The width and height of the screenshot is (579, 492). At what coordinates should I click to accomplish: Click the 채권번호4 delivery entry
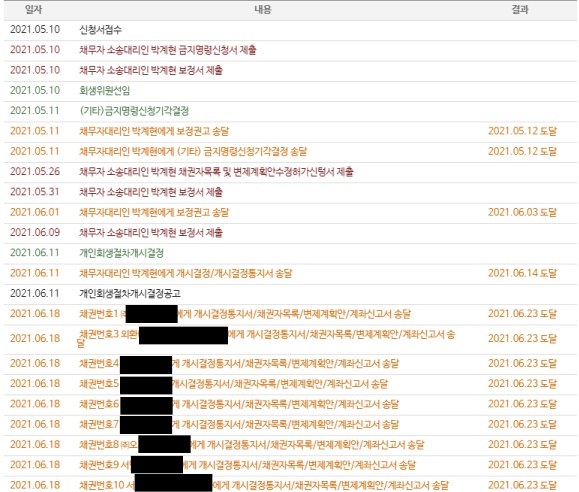(x=239, y=364)
